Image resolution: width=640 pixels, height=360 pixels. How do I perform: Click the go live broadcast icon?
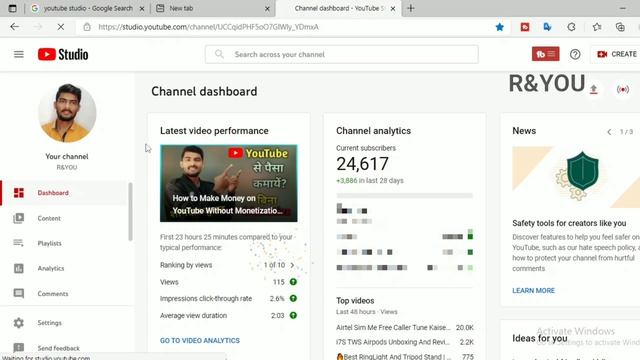[623, 89]
